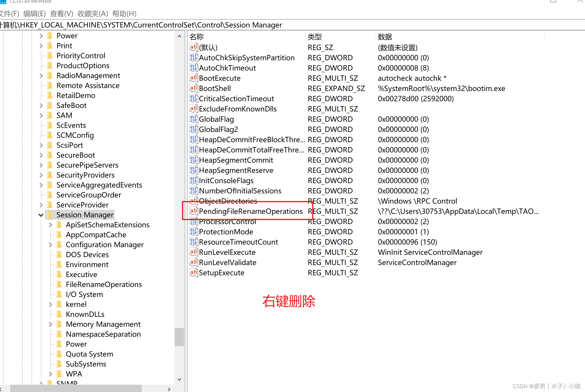Click the SetupExecute string icon
Screen dimensions: 585x392
tap(193, 273)
